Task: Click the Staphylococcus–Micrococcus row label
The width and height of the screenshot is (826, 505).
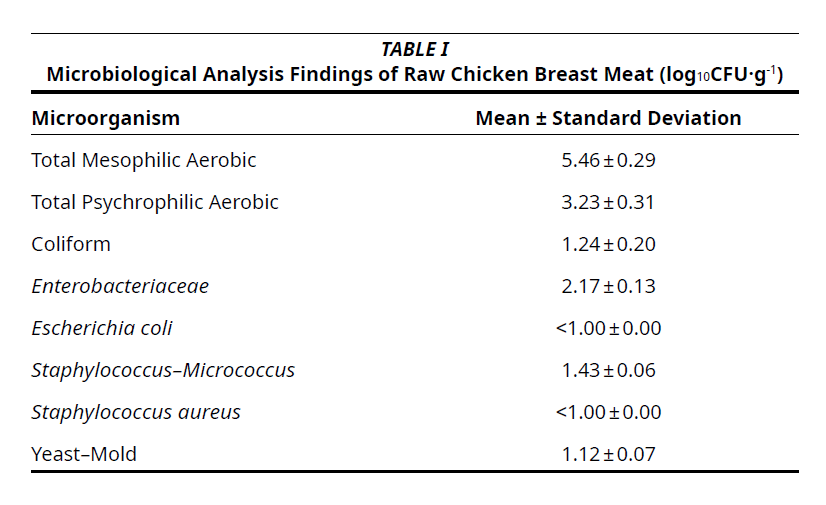Action: click(x=163, y=370)
